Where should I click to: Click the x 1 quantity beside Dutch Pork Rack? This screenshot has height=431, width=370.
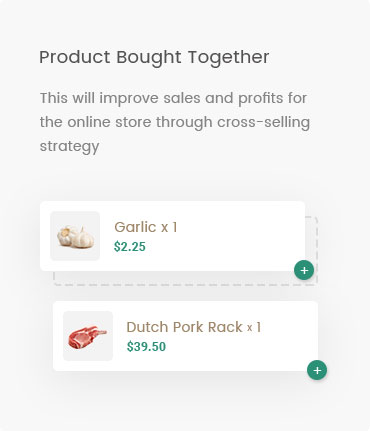[x=254, y=328]
